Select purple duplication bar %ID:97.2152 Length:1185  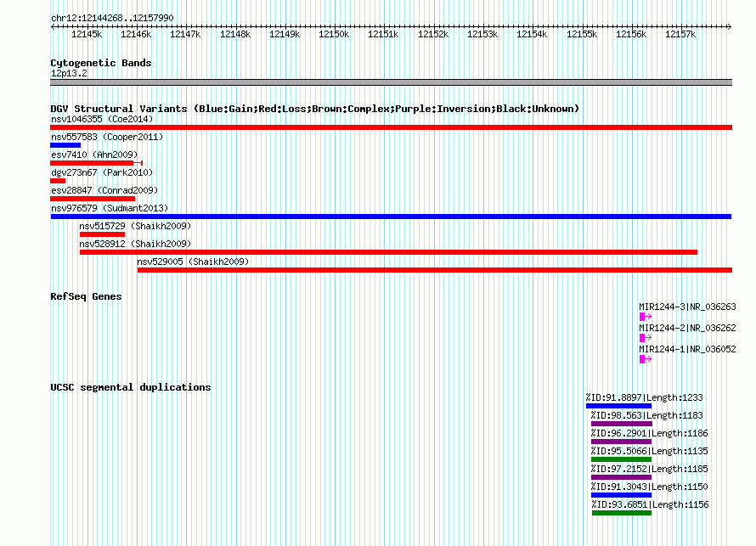click(x=622, y=477)
